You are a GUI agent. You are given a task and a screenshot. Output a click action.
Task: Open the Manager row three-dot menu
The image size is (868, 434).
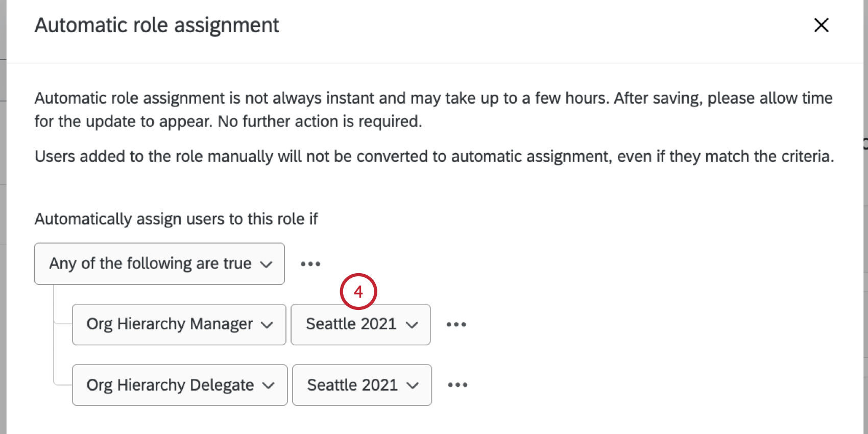(x=456, y=324)
